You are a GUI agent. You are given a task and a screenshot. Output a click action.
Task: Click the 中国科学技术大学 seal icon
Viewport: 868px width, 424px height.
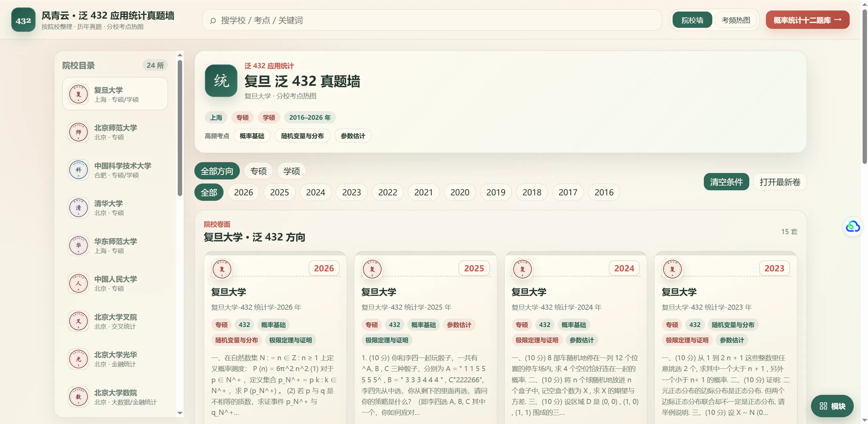coord(78,170)
